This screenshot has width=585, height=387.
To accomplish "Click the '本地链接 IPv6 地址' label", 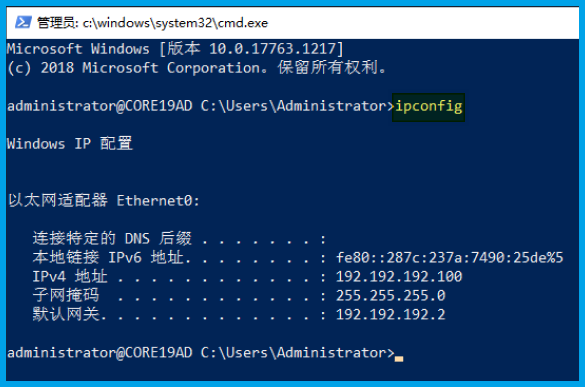I will tap(108, 258).
